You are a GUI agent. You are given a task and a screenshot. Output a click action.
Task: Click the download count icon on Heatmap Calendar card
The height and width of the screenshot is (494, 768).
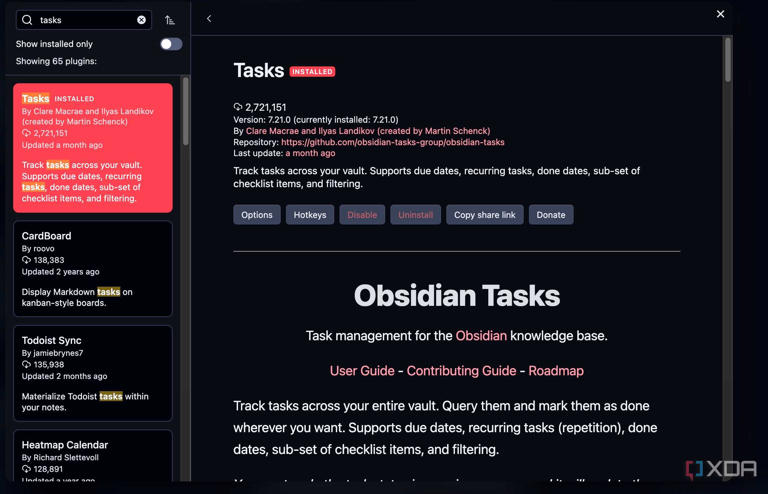click(x=26, y=469)
